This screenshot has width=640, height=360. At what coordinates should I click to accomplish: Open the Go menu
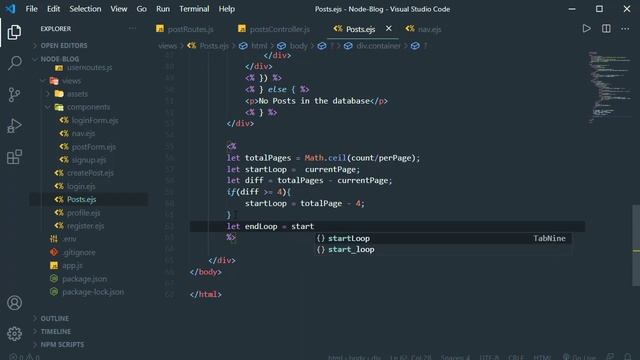[x=141, y=9]
